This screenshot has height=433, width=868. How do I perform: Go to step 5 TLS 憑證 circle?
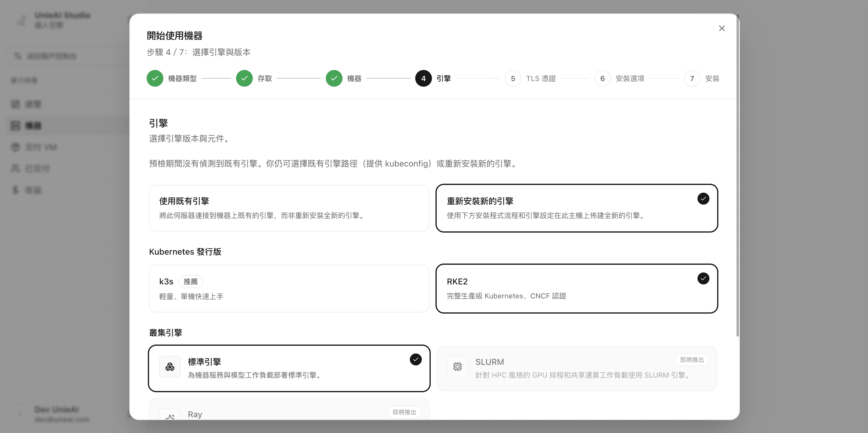point(513,78)
